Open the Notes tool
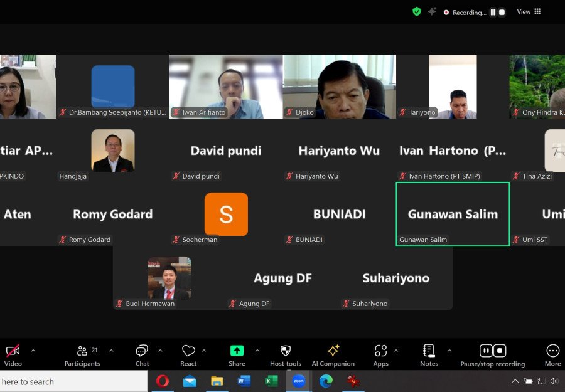This screenshot has width=565, height=392. tap(429, 355)
